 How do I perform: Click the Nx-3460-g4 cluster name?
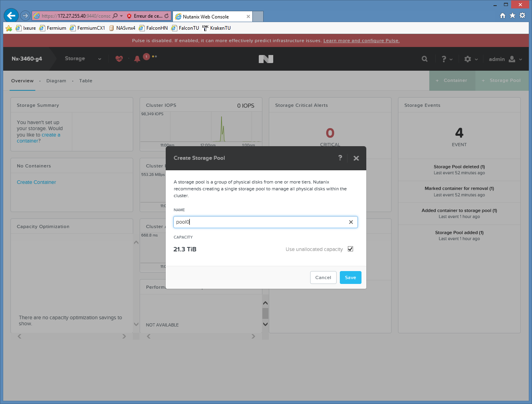(27, 59)
